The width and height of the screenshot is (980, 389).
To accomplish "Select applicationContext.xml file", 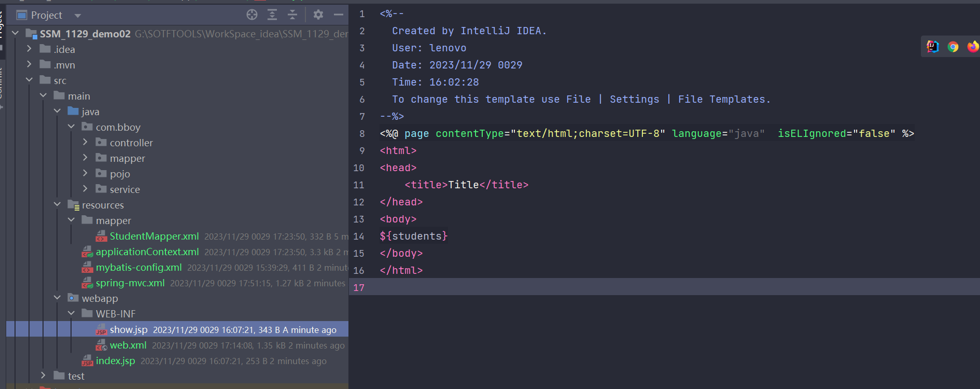I will [x=147, y=252].
